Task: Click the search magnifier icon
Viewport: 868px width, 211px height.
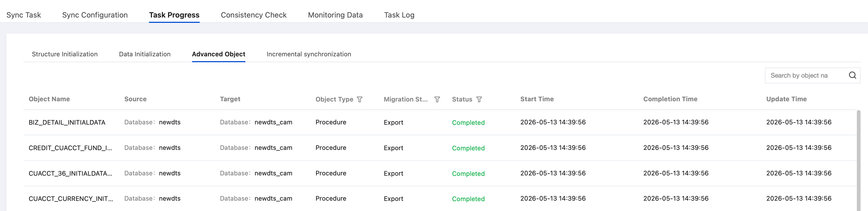Action: pos(852,75)
